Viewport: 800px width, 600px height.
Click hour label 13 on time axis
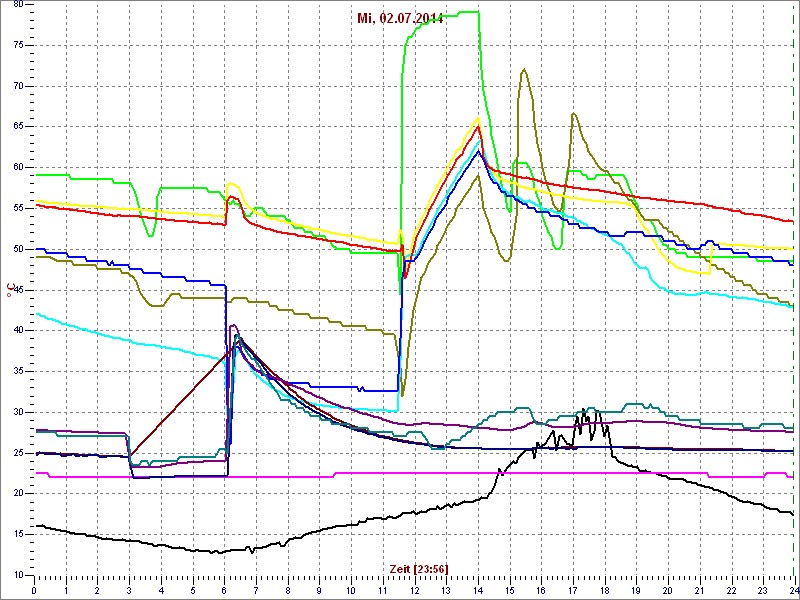click(x=445, y=590)
